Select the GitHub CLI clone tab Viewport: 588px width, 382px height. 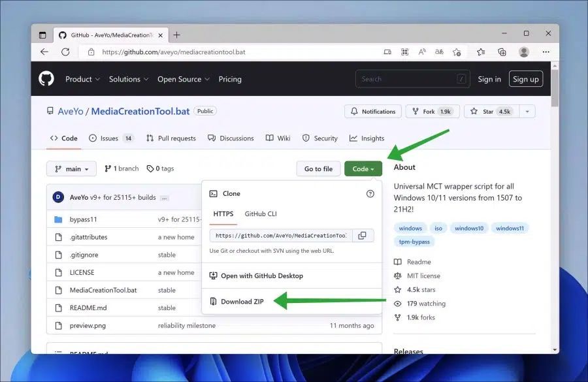click(261, 214)
